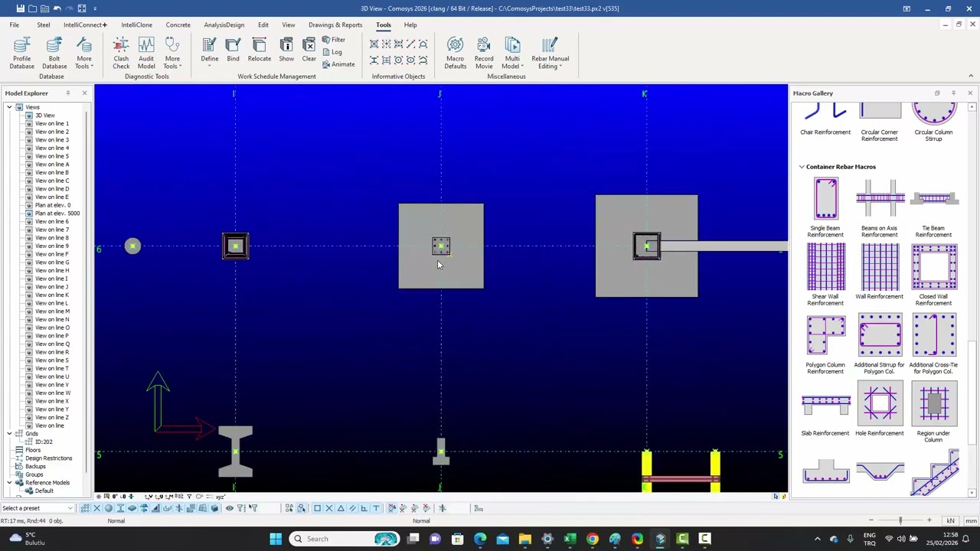Click the Macro Gallery vertical scrollbar
This screenshot has width=980, height=551.
click(972, 298)
